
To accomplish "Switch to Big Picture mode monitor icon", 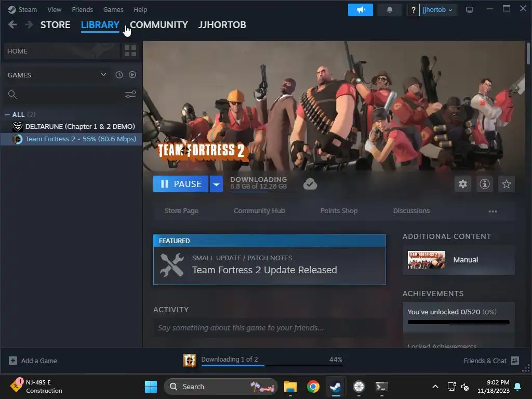I will (470, 10).
